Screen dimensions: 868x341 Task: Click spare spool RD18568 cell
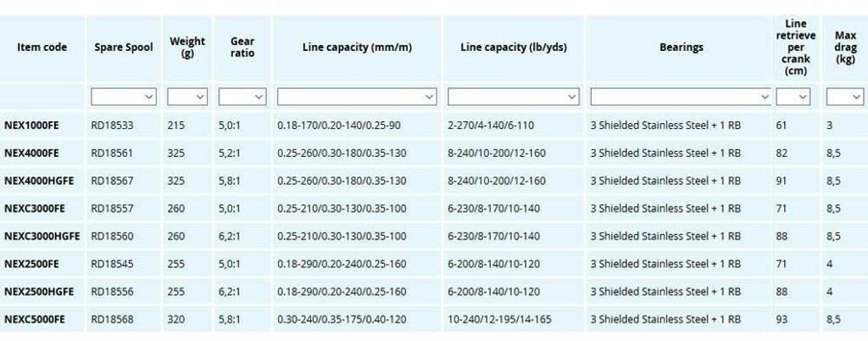112,319
